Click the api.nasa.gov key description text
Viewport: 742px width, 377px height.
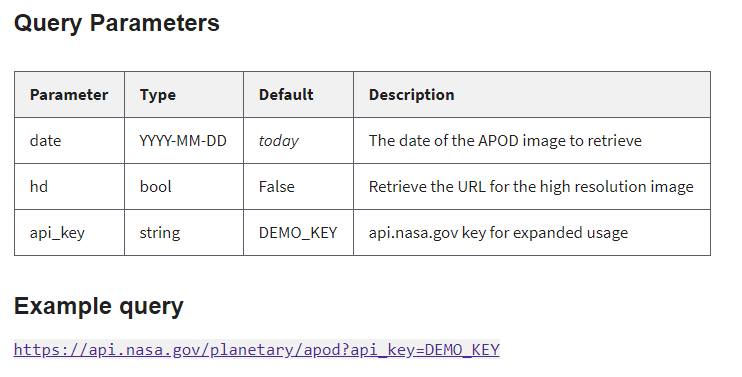click(x=498, y=233)
